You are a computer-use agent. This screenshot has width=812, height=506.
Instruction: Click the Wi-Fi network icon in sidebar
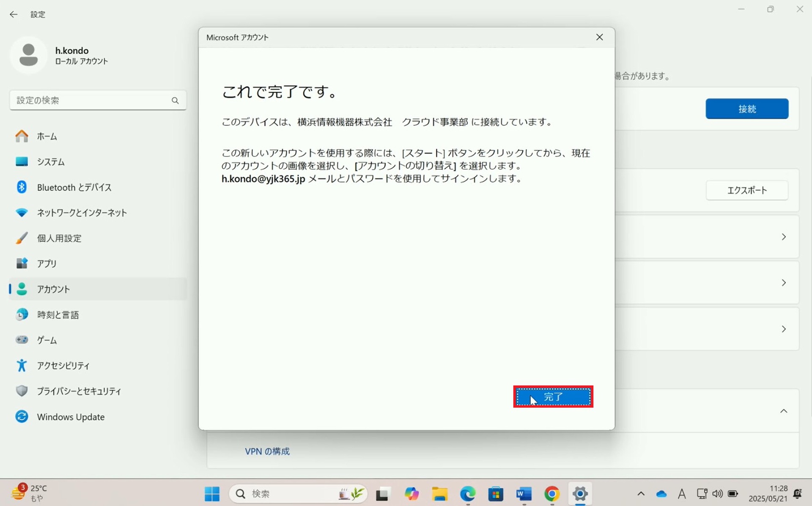[x=22, y=212]
